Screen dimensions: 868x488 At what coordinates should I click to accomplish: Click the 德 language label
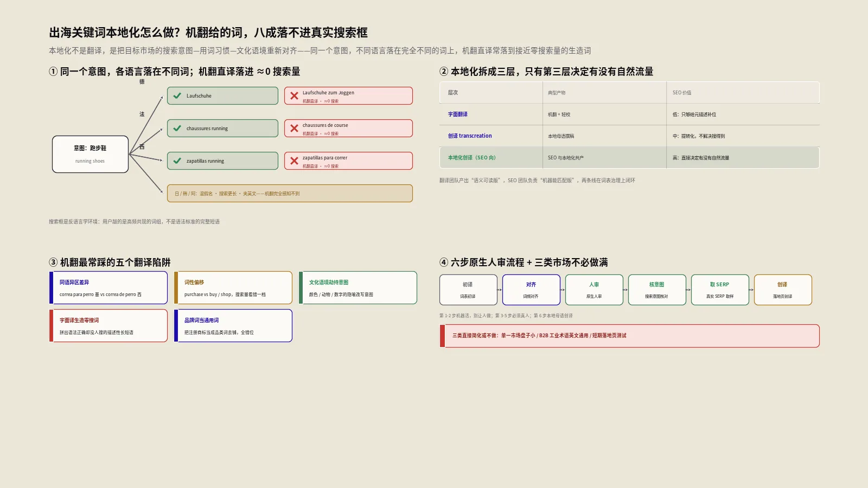pos(142,82)
